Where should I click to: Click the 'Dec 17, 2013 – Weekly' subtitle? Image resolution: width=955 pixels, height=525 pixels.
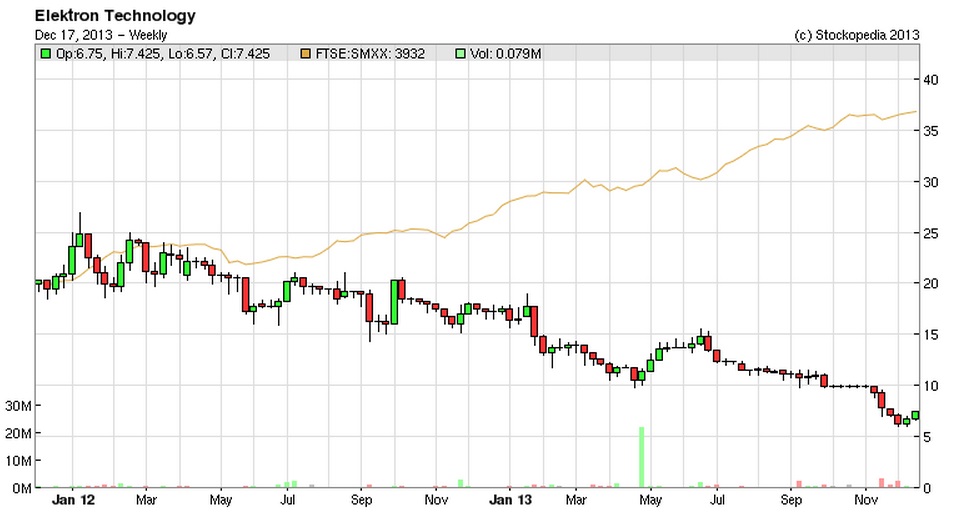[100, 35]
